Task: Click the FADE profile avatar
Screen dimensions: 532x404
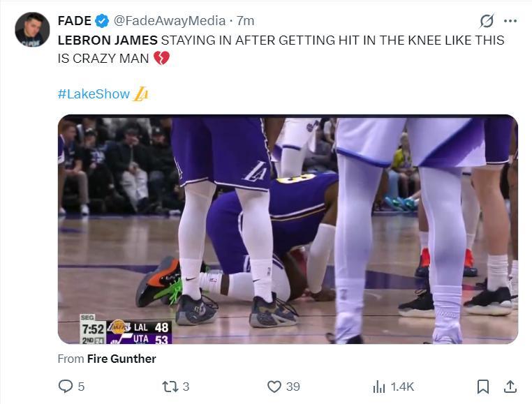Action: [32, 29]
